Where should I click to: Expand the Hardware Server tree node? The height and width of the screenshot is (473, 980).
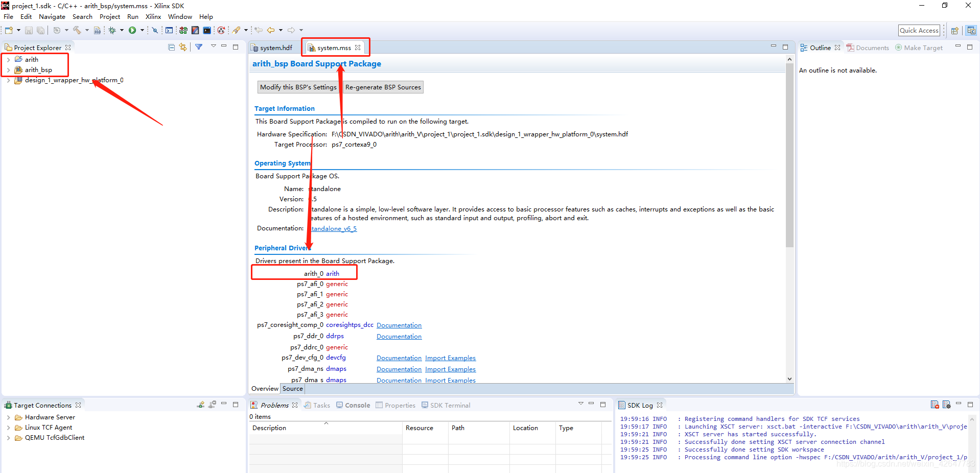(x=8, y=417)
